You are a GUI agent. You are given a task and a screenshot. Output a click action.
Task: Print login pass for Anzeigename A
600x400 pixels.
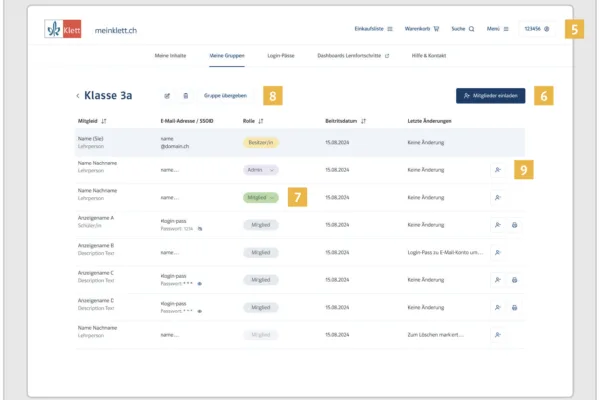515,225
